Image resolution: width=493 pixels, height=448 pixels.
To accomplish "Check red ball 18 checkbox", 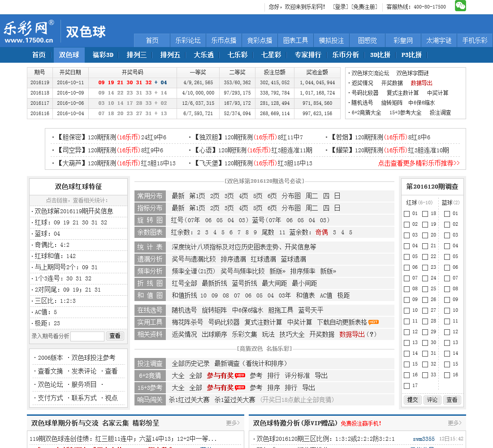I will (x=425, y=214).
